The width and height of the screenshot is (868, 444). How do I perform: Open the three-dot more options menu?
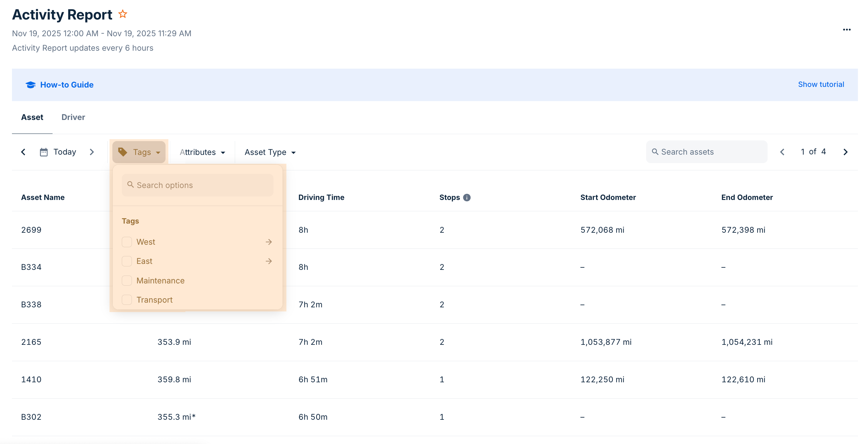pos(846,30)
